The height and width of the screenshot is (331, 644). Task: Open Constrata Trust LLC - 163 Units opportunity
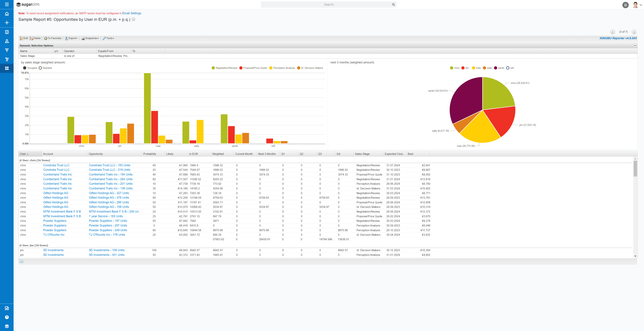tap(110, 165)
